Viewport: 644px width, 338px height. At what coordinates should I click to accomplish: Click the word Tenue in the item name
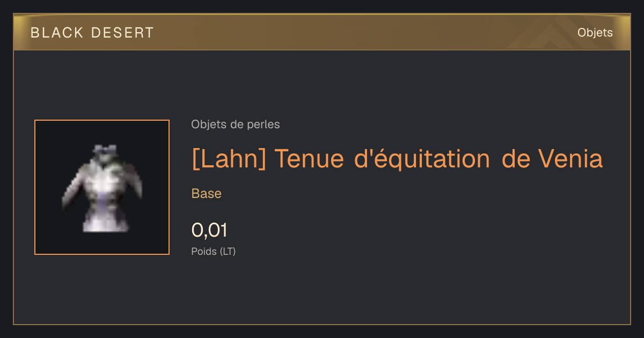click(309, 159)
